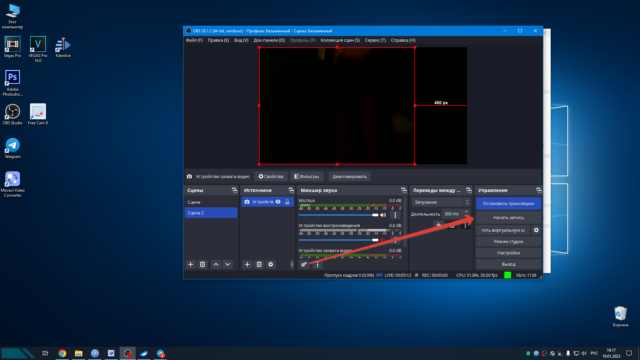
Task: Open OBS Studio desktop shortcut
Action: point(12,114)
